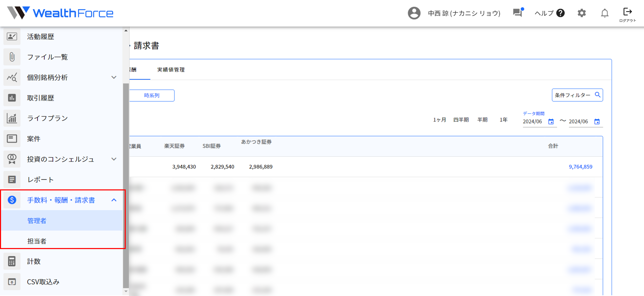644x296 pixels.
Task: Click the CSV取込み upload icon
Action: pos(12,282)
